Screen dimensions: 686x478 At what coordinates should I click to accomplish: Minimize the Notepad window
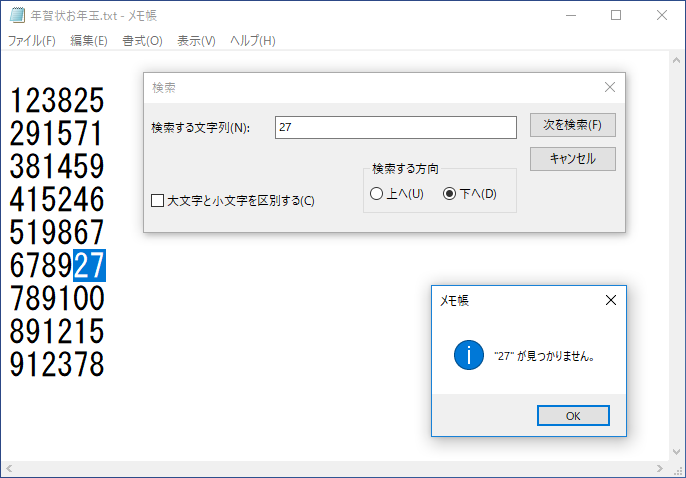coord(570,15)
